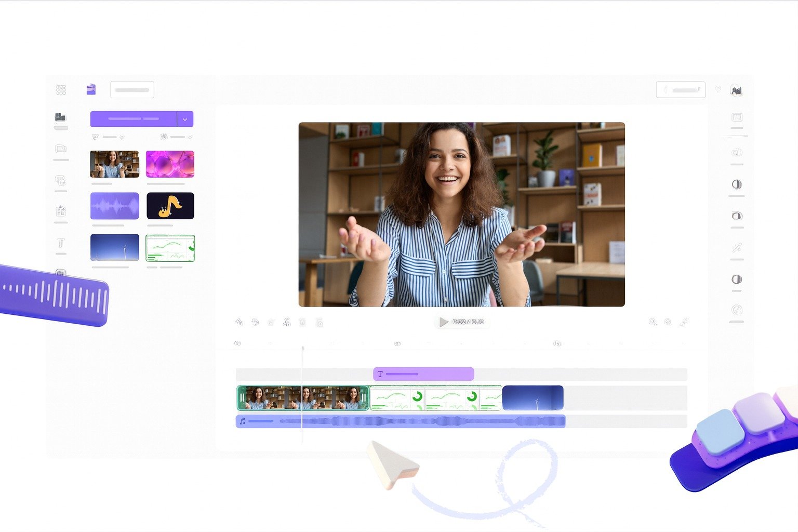Click the purple Clipchamp logo icon
The image size is (798, 532).
(91, 89)
